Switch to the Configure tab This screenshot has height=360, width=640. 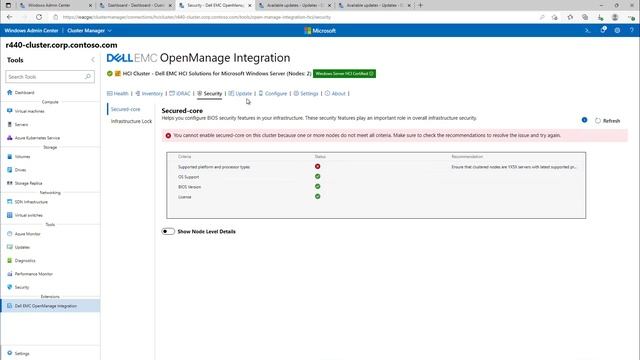point(273,93)
